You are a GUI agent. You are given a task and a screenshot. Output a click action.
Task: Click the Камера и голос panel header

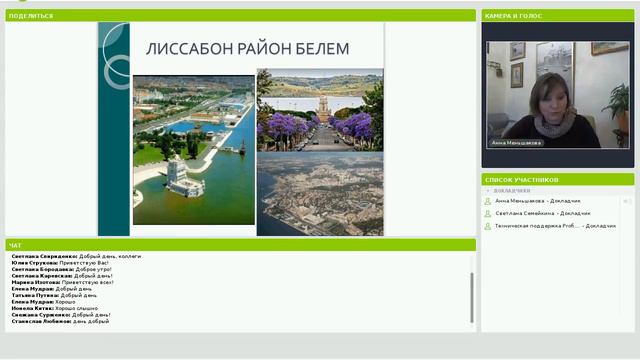[x=558, y=16]
